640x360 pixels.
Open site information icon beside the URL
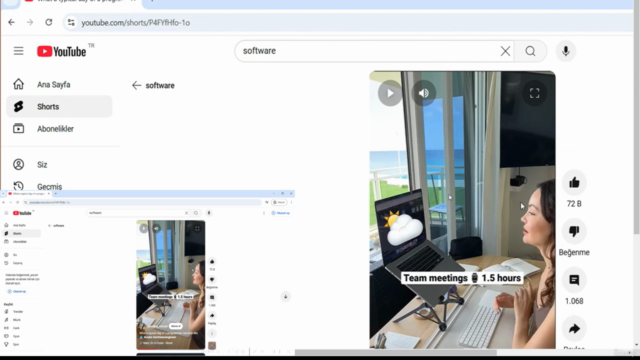[71, 22]
